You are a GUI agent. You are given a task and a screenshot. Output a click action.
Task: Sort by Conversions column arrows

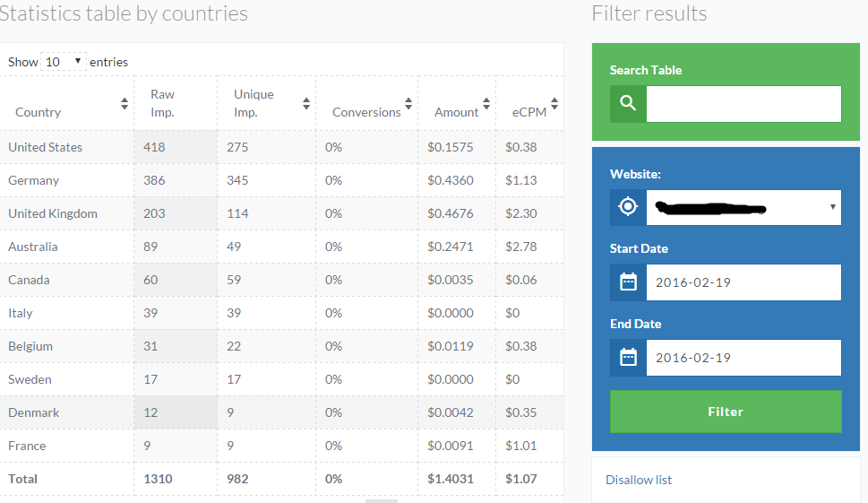[408, 104]
